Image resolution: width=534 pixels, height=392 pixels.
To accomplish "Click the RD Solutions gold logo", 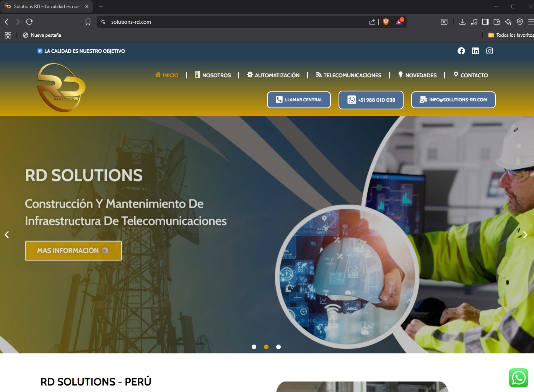I will [x=61, y=88].
